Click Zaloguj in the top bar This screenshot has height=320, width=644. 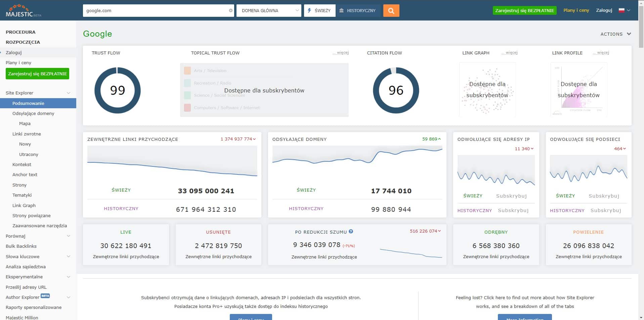pyautogui.click(x=604, y=10)
